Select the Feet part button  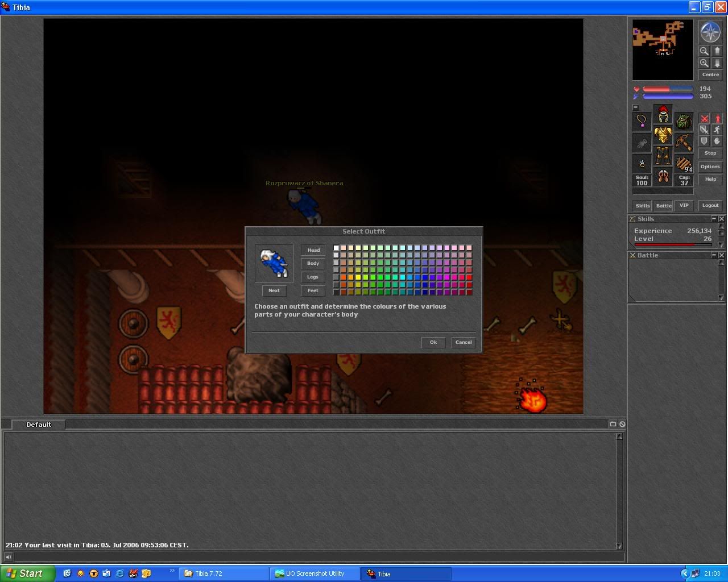tap(313, 290)
